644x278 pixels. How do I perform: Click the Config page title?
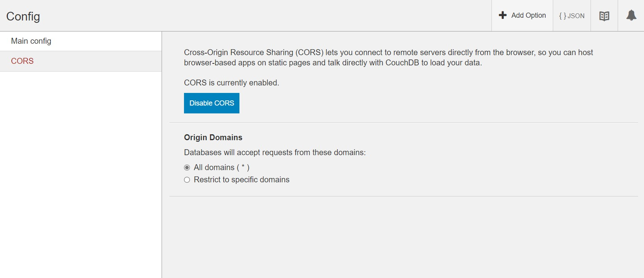(x=23, y=16)
